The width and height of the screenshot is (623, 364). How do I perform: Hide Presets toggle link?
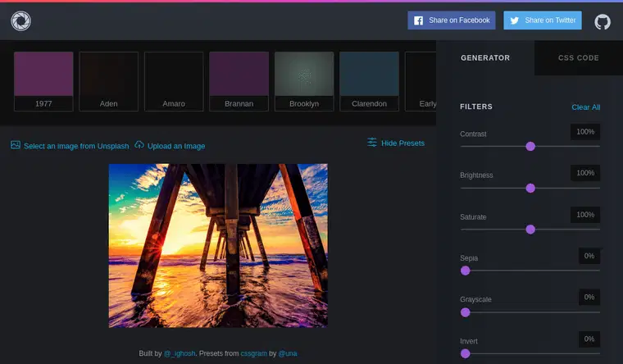click(x=402, y=143)
